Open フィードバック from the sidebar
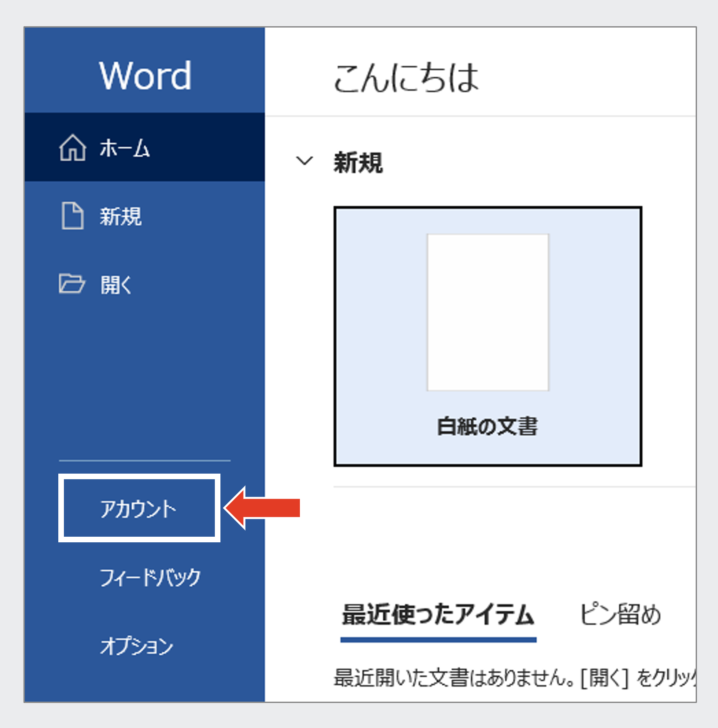This screenshot has width=718, height=728. click(150, 577)
